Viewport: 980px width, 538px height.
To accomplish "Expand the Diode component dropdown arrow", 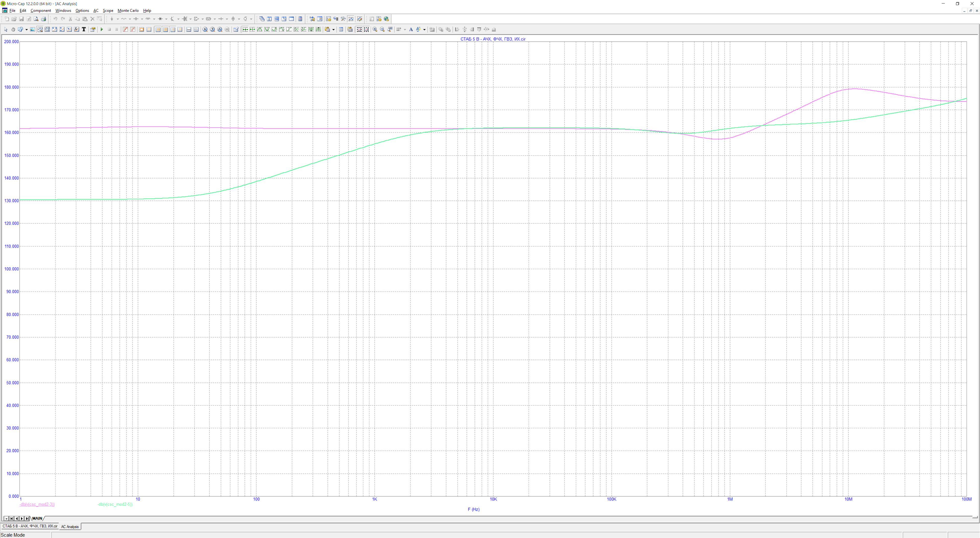I will pos(166,19).
